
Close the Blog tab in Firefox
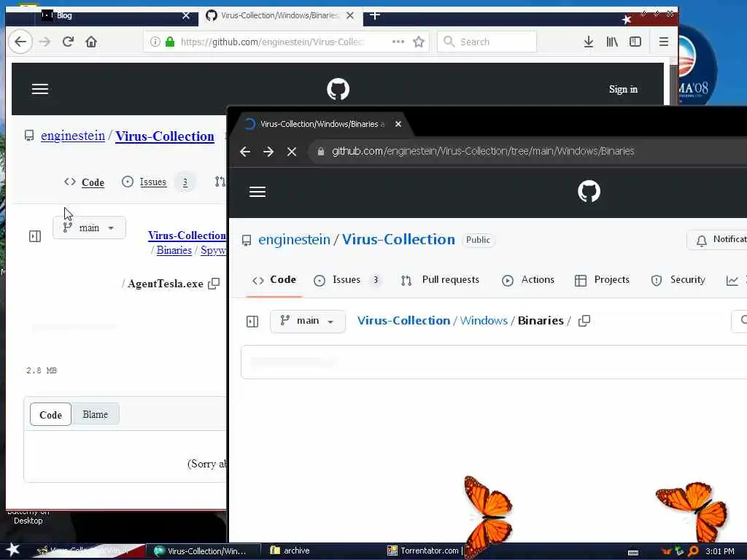pos(186,16)
